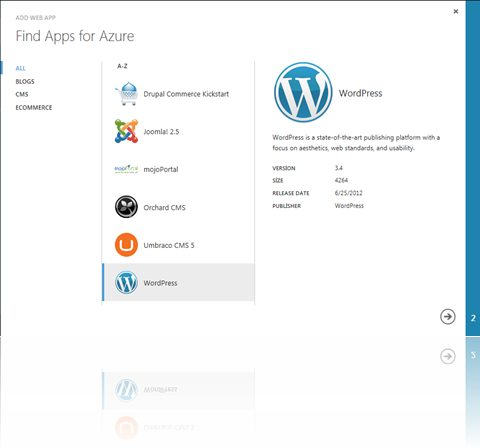Close the Add Web App dialog
Image resolution: width=480 pixels, height=448 pixels.
point(456,11)
